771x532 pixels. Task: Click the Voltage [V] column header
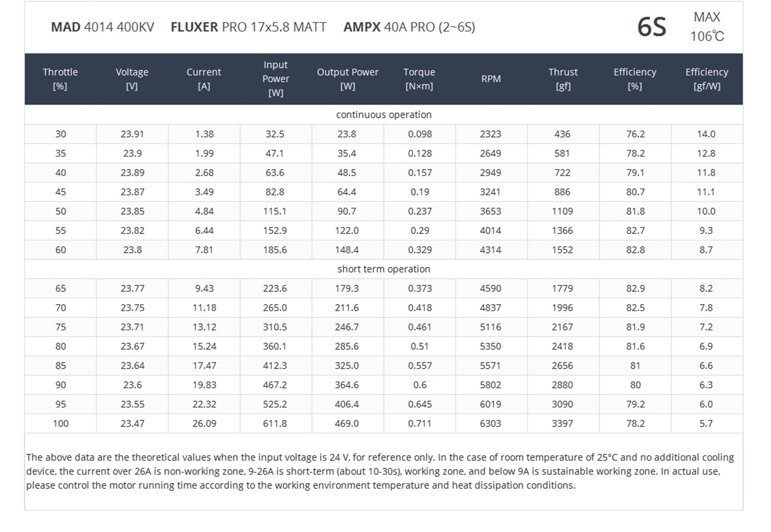pos(132,79)
